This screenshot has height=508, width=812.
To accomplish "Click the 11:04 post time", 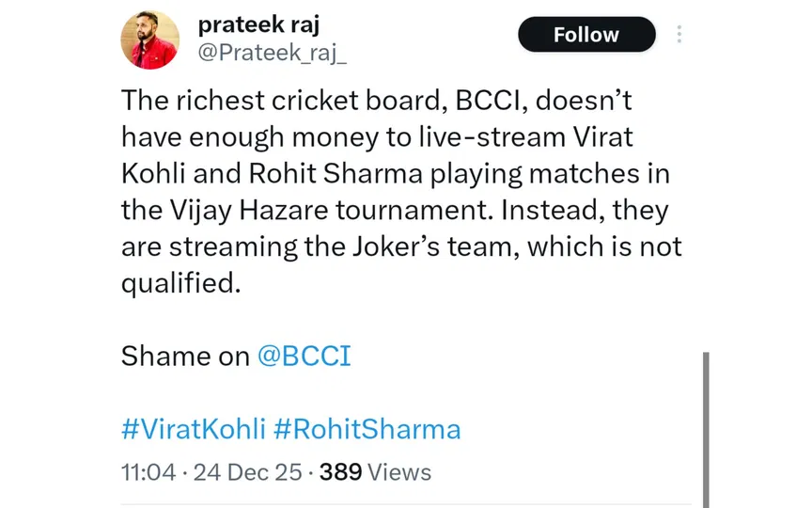I will pos(148,472).
